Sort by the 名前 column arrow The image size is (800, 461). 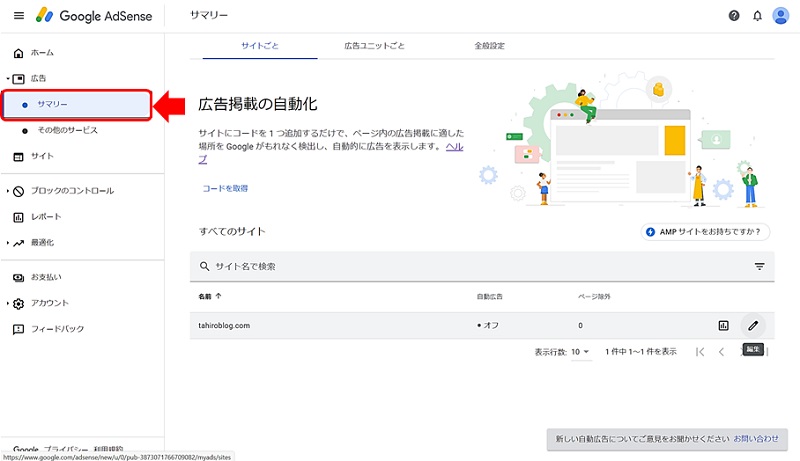click(x=218, y=296)
